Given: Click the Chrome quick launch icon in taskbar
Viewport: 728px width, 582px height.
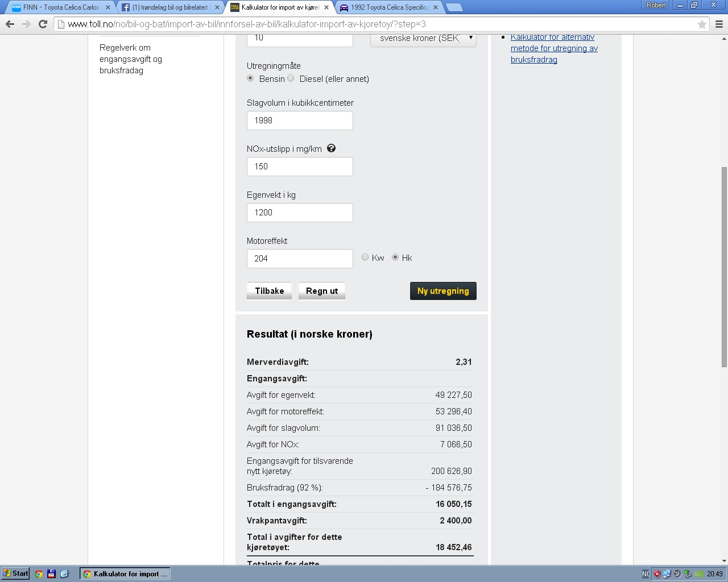Looking at the screenshot, I should pyautogui.click(x=39, y=573).
